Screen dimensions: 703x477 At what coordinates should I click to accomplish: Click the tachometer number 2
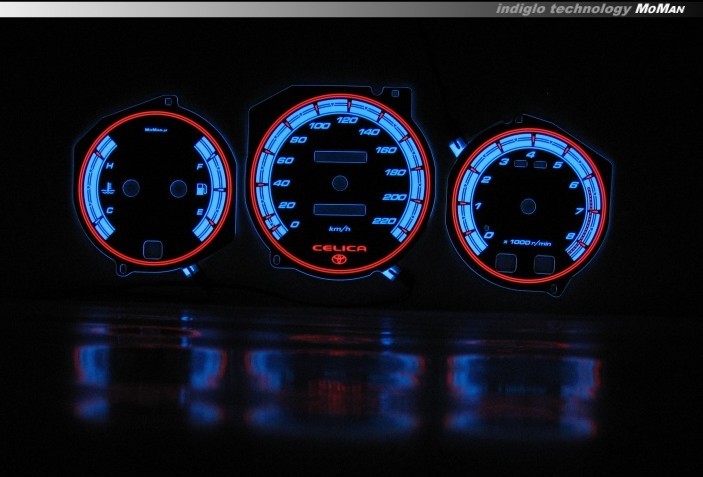tap(486, 180)
